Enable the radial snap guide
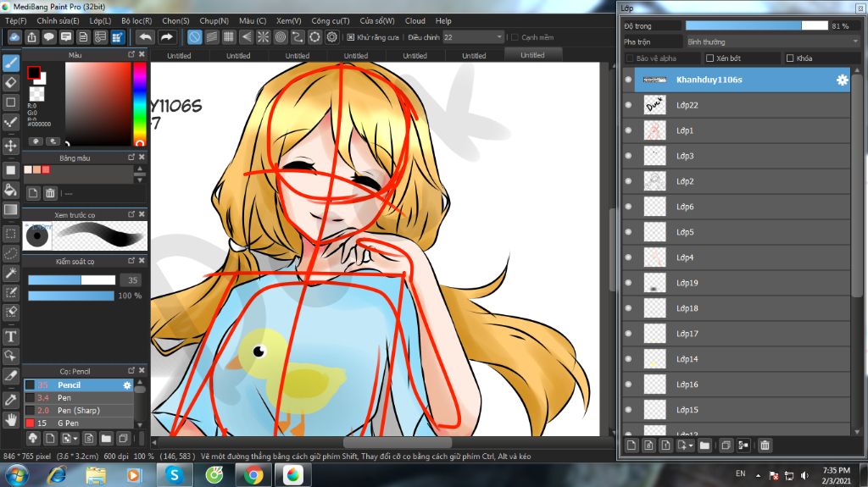The image size is (868, 487). 263,37
